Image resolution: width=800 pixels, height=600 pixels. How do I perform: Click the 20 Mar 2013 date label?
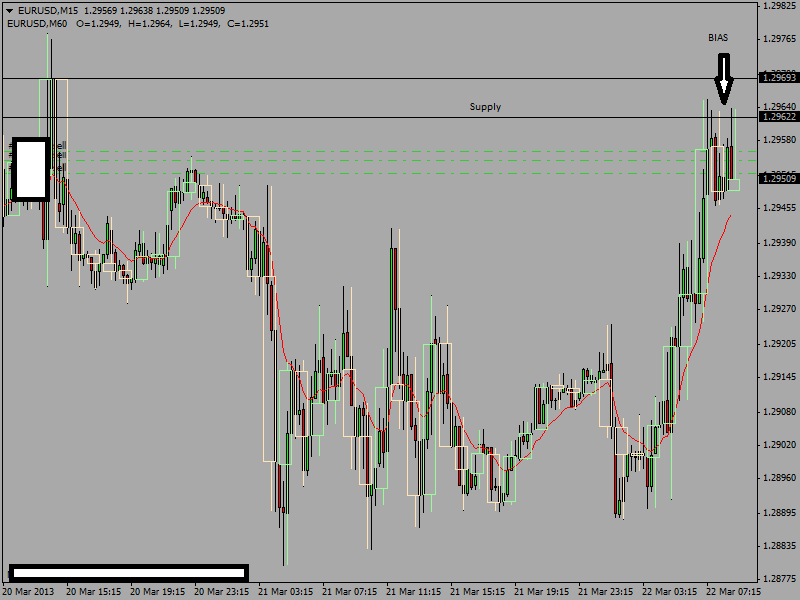[28, 592]
